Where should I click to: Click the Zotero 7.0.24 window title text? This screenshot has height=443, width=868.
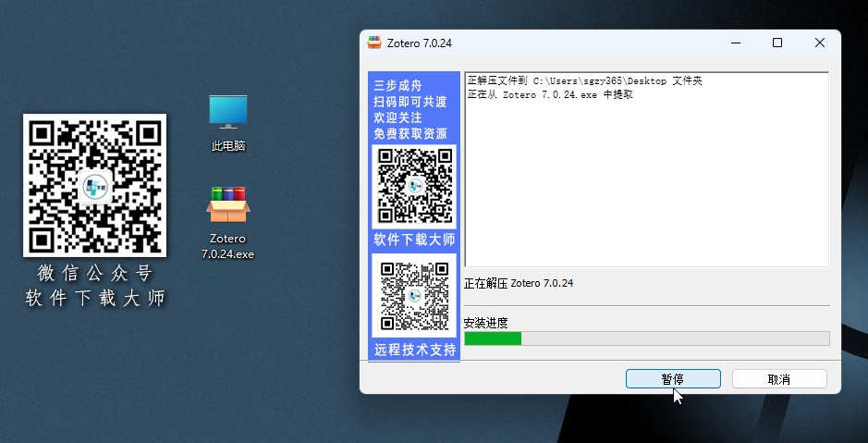coord(420,43)
